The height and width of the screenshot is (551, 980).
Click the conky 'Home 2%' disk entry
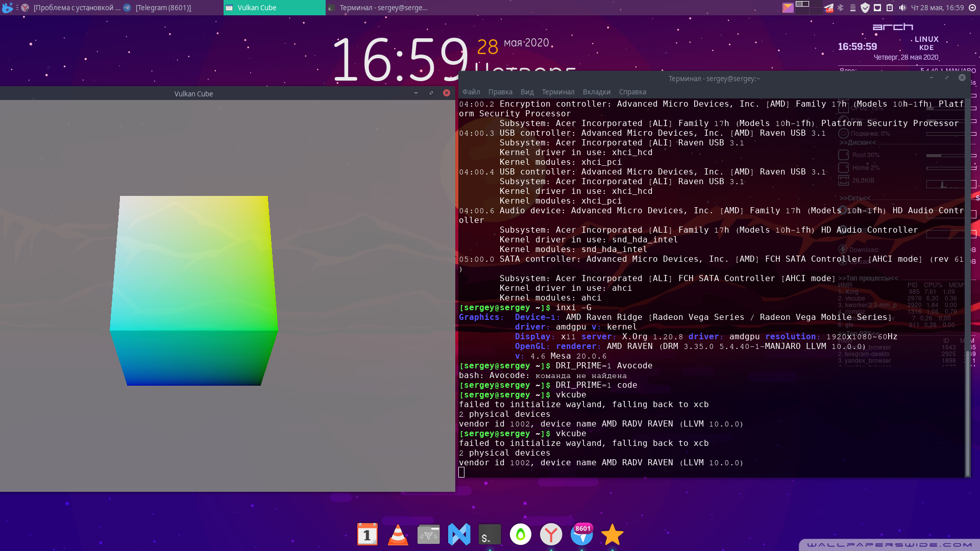click(866, 168)
